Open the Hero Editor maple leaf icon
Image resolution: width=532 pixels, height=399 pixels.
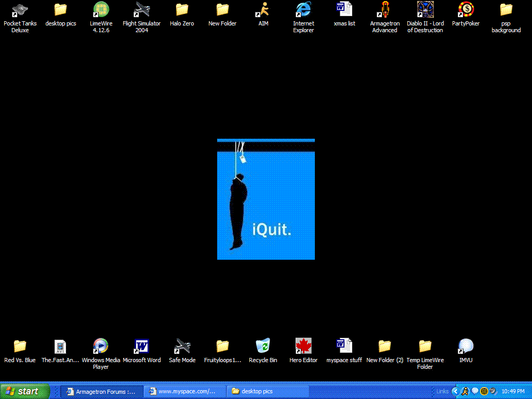click(x=303, y=347)
